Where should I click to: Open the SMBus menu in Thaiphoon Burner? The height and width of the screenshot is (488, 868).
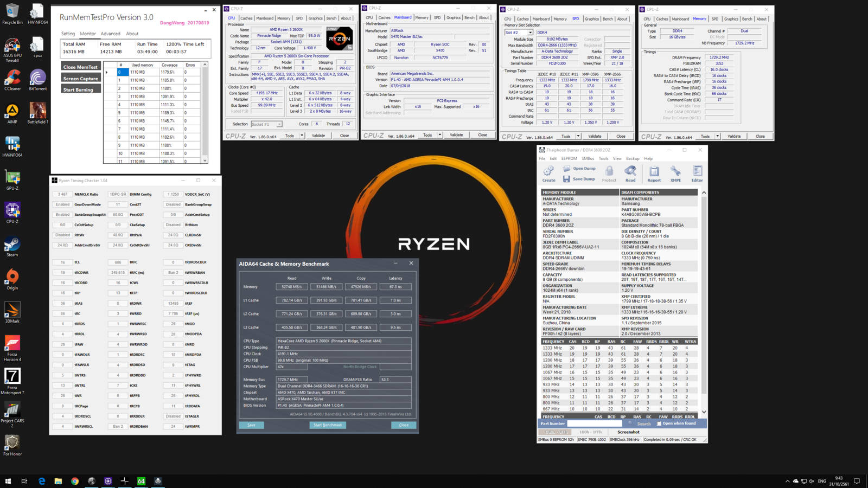point(588,158)
